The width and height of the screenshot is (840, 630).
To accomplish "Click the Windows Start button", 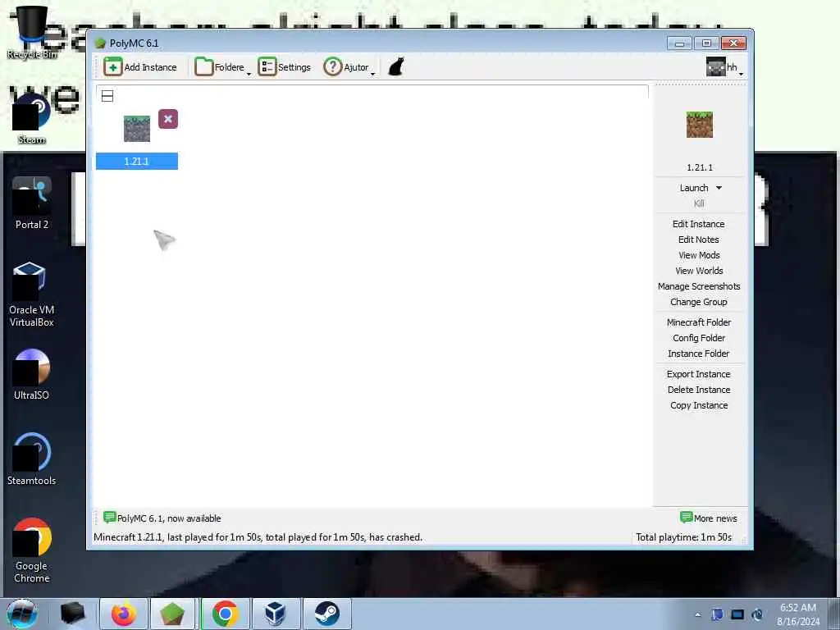I will pyautogui.click(x=21, y=614).
